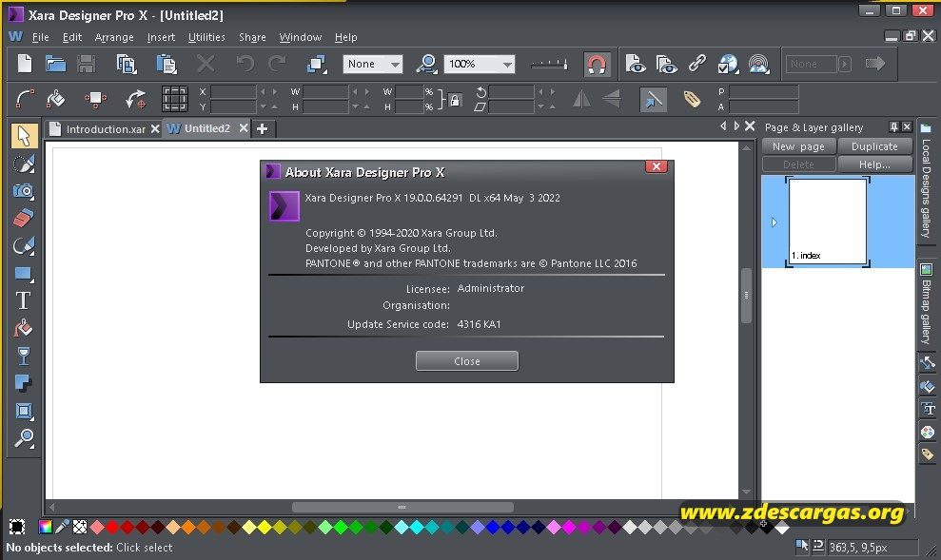Select the Rectangle tool

[24, 274]
